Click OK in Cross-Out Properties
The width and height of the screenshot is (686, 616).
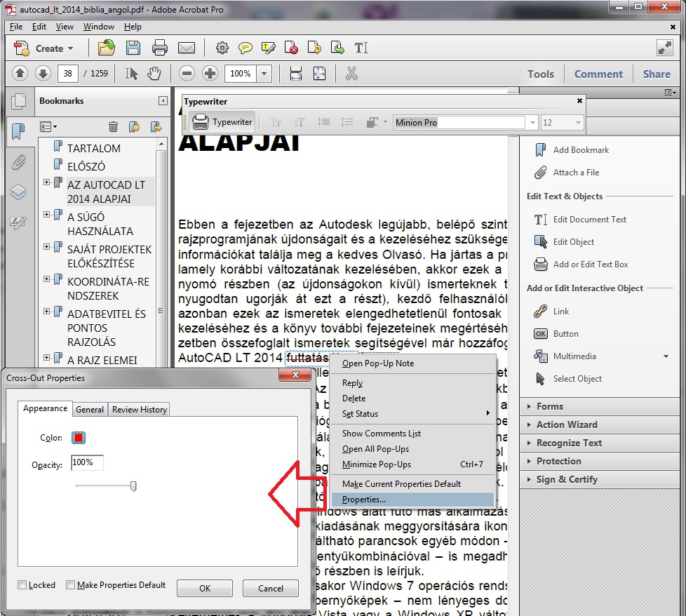pos(205,589)
